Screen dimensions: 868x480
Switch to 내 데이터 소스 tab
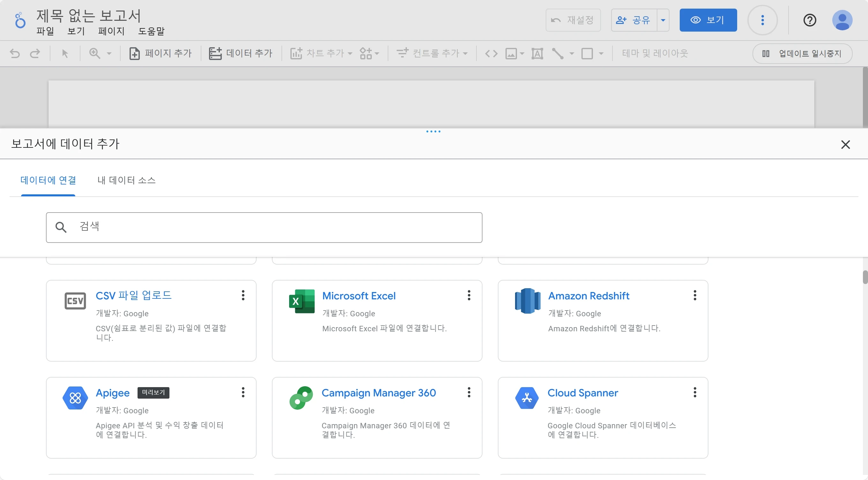[x=126, y=180]
